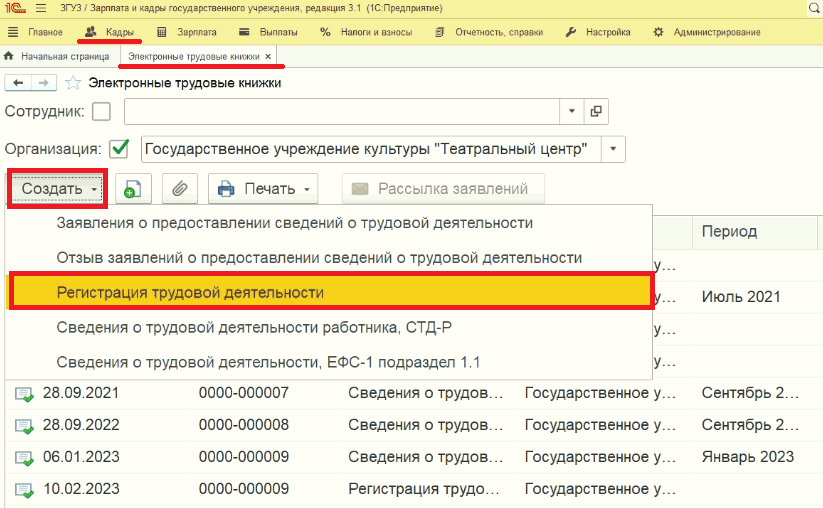This screenshot has height=508, width=823.
Task: Select the date 06.01.2023 cell
Action: pos(81,457)
